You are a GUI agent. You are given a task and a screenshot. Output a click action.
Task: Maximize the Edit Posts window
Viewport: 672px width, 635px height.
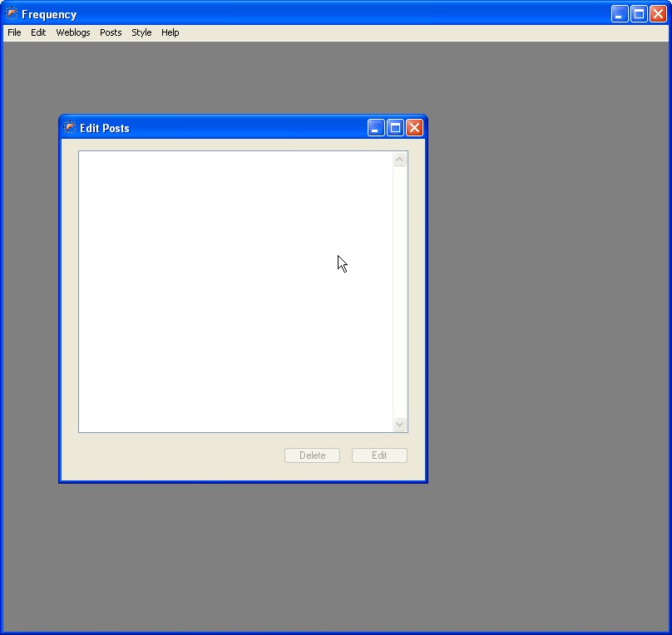(x=395, y=128)
